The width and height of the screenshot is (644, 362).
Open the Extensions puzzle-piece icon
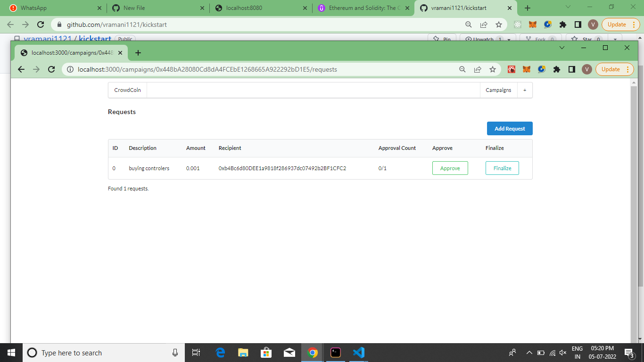click(557, 69)
